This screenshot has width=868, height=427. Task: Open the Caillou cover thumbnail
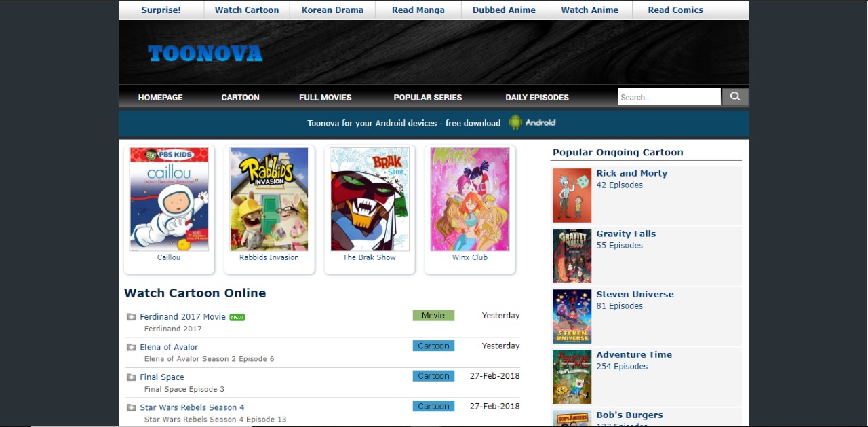click(169, 200)
